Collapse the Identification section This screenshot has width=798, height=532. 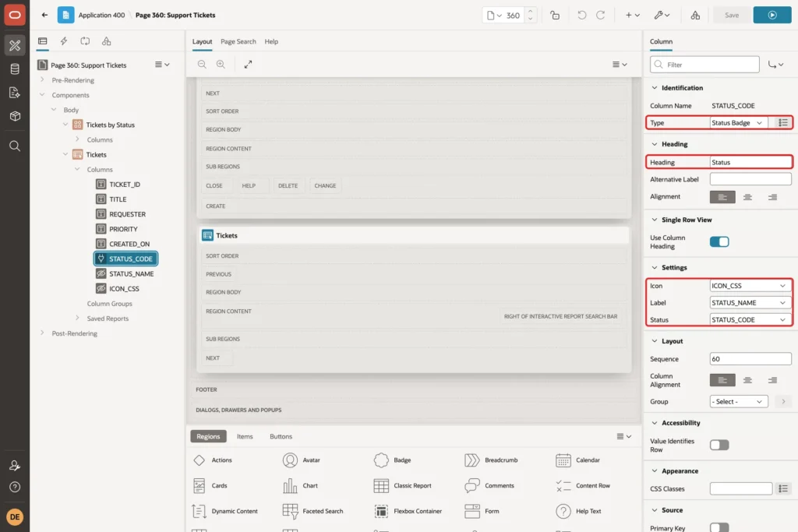coord(655,87)
